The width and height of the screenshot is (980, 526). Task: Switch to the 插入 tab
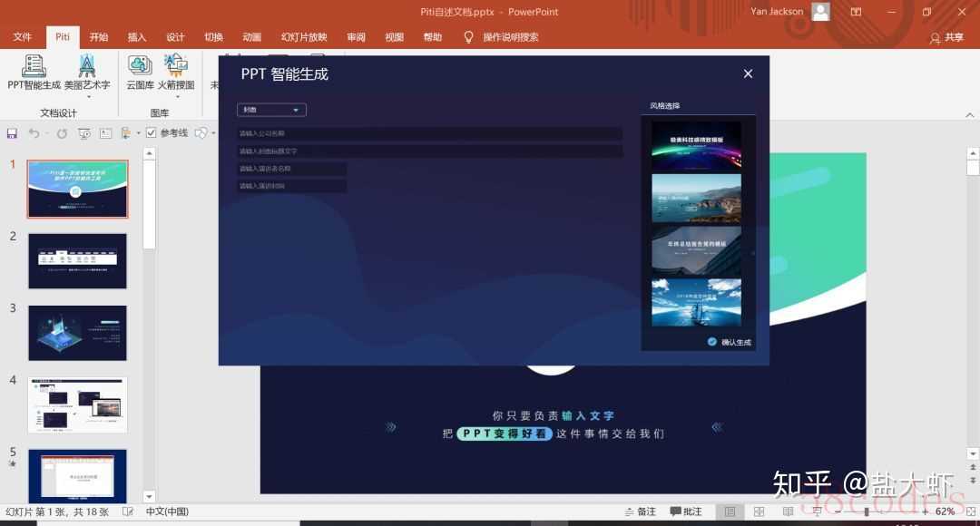coord(137,37)
